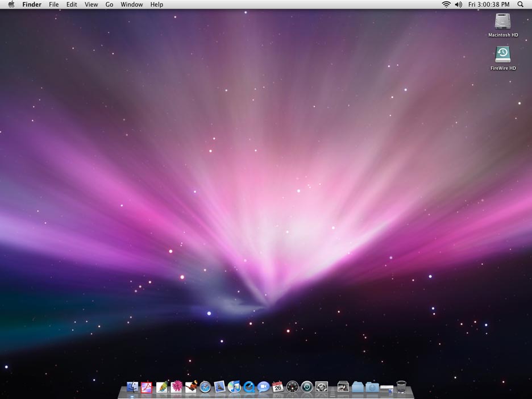Open Dashboard gauge icon in Dock
The width and height of the screenshot is (532, 399).
pyautogui.click(x=293, y=387)
